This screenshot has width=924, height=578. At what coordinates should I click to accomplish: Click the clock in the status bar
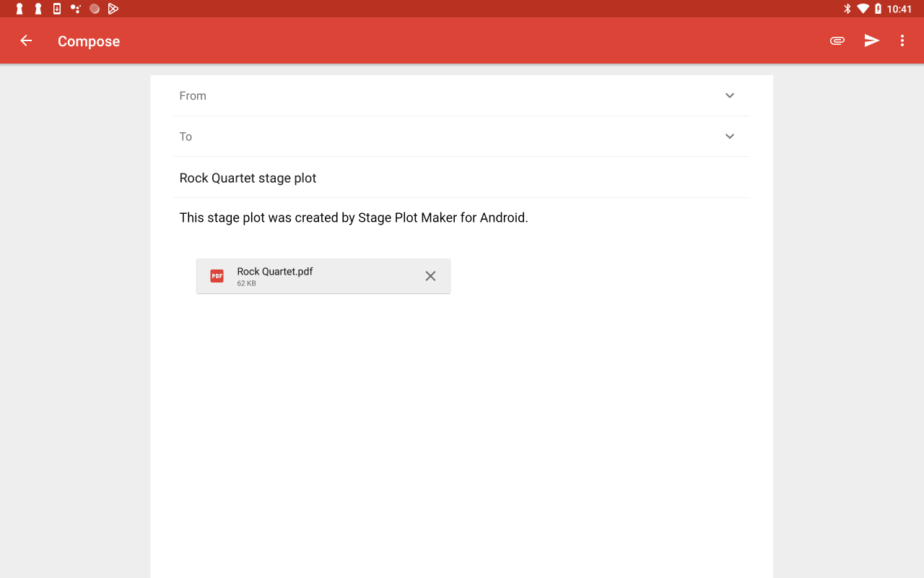point(901,9)
